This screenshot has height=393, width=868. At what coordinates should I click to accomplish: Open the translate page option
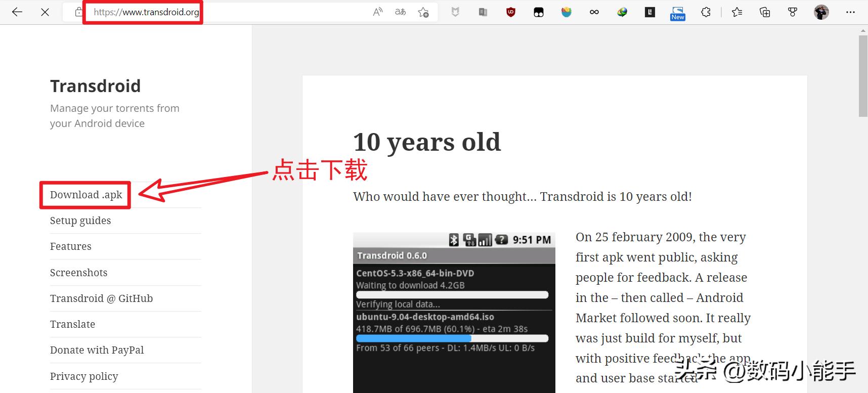pyautogui.click(x=401, y=12)
